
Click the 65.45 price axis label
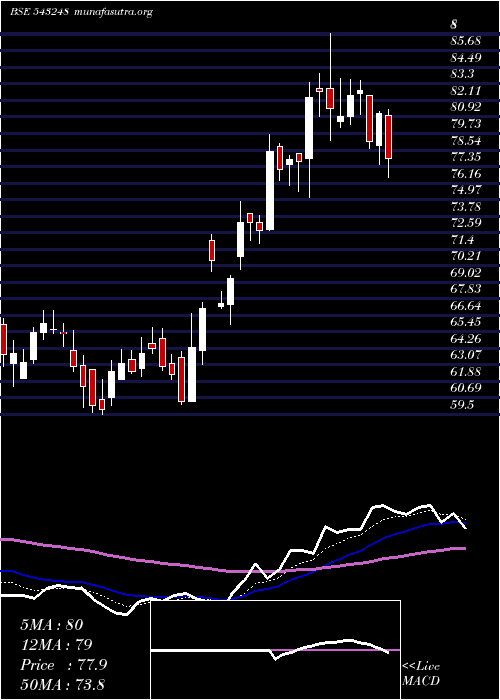(x=465, y=322)
